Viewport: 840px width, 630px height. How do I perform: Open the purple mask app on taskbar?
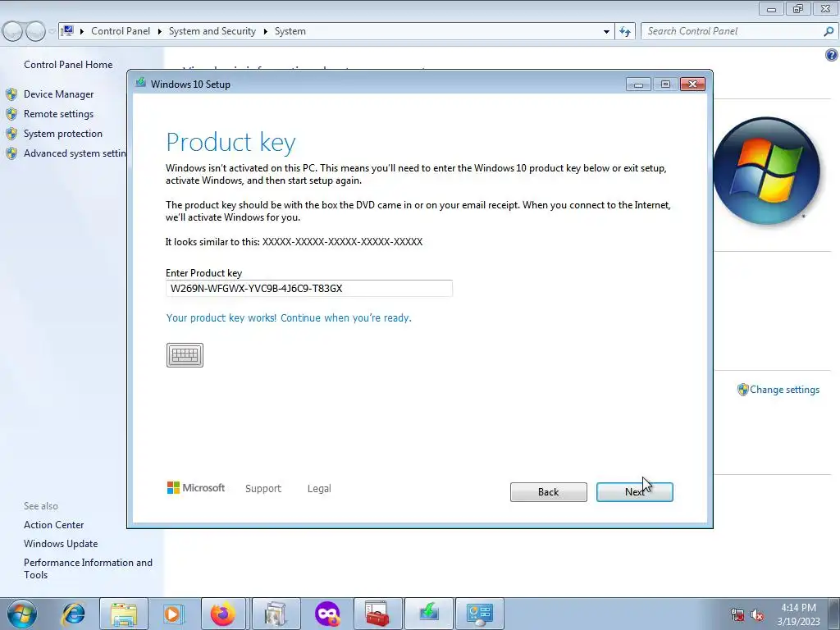pyautogui.click(x=327, y=614)
